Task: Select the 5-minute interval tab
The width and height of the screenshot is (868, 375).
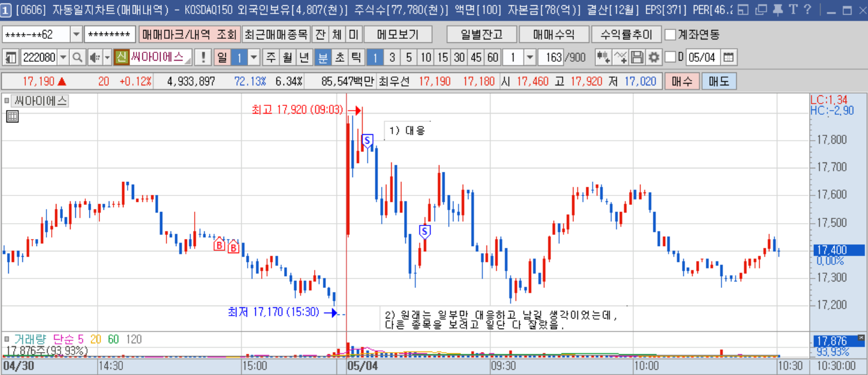Action: pos(409,58)
